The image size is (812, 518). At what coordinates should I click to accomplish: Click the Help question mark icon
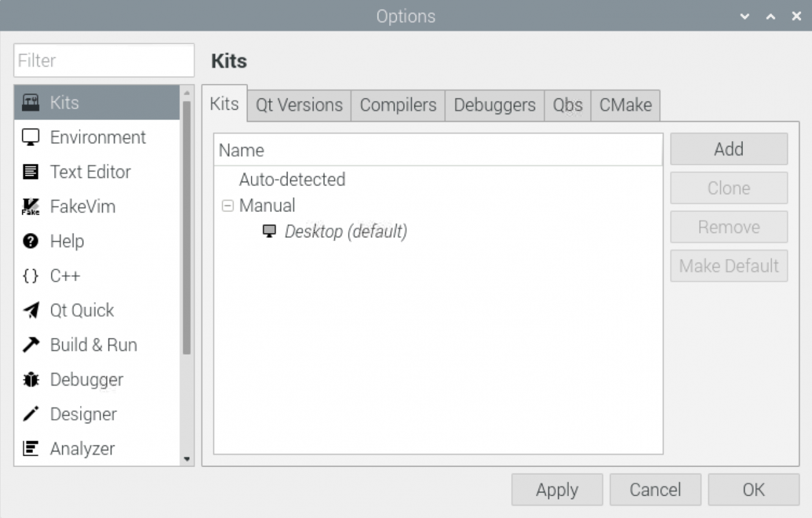click(30, 242)
